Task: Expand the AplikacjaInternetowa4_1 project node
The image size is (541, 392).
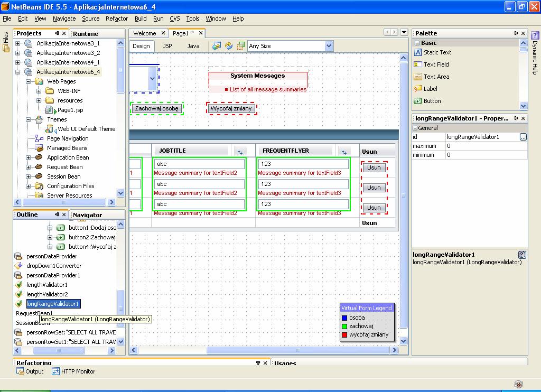Action: [17, 62]
